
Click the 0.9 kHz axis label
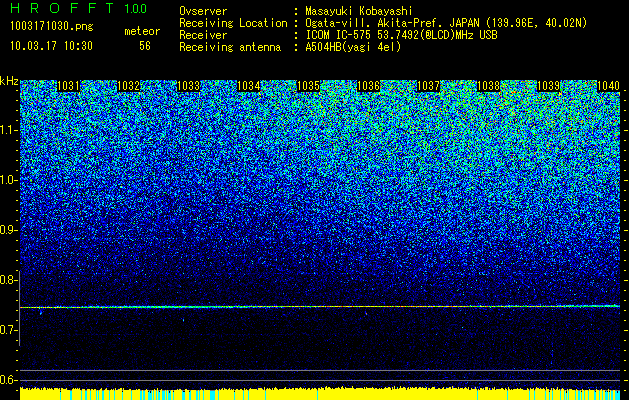[8, 230]
